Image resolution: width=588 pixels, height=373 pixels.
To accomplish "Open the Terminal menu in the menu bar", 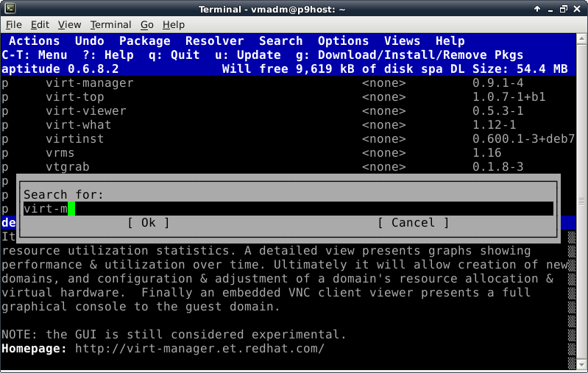I will pos(110,25).
